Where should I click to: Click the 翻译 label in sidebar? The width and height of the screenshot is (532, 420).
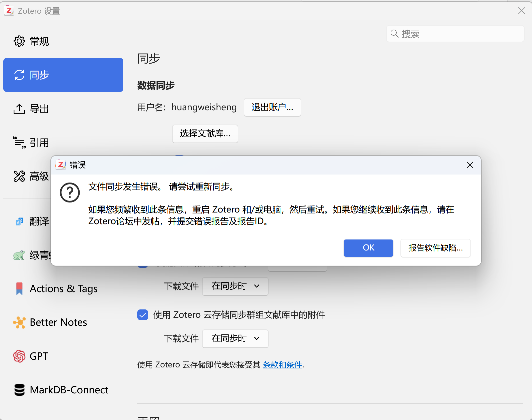[39, 221]
